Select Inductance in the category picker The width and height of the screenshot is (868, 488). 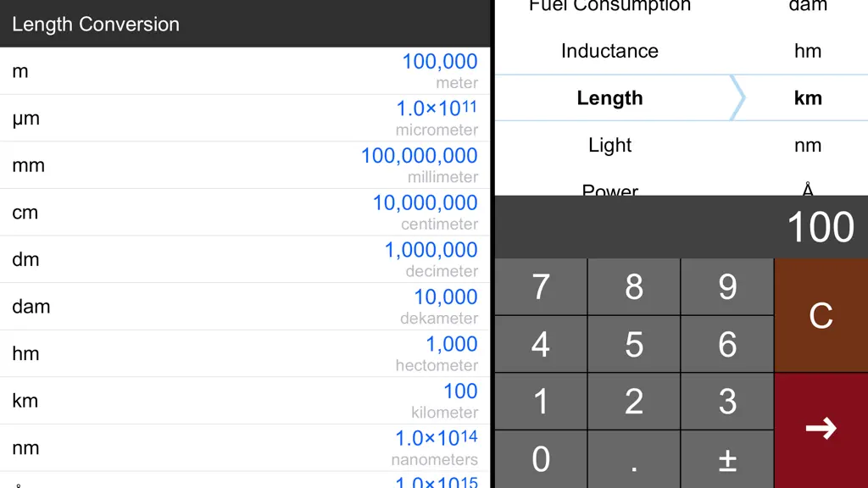pos(609,51)
